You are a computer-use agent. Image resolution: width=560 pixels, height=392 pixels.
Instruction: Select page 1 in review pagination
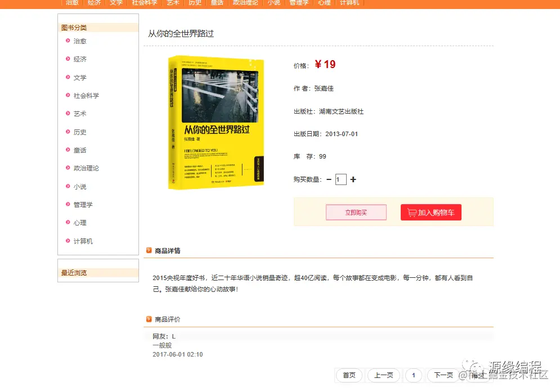[414, 375]
